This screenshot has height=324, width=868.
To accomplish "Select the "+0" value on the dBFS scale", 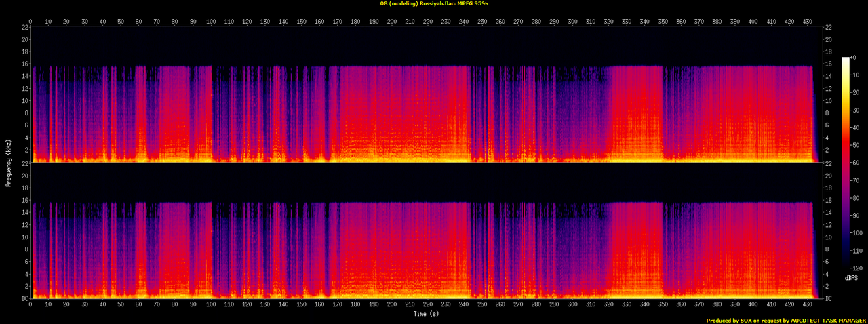I will [854, 58].
